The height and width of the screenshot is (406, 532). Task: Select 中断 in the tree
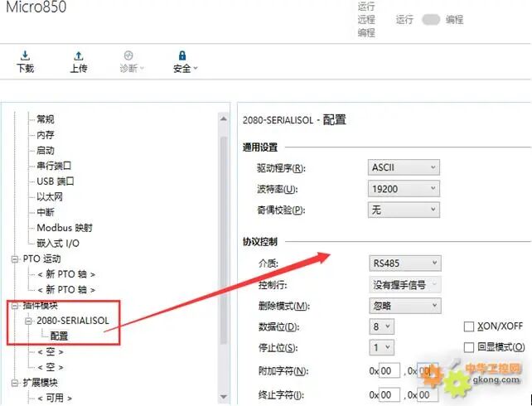tap(46, 212)
